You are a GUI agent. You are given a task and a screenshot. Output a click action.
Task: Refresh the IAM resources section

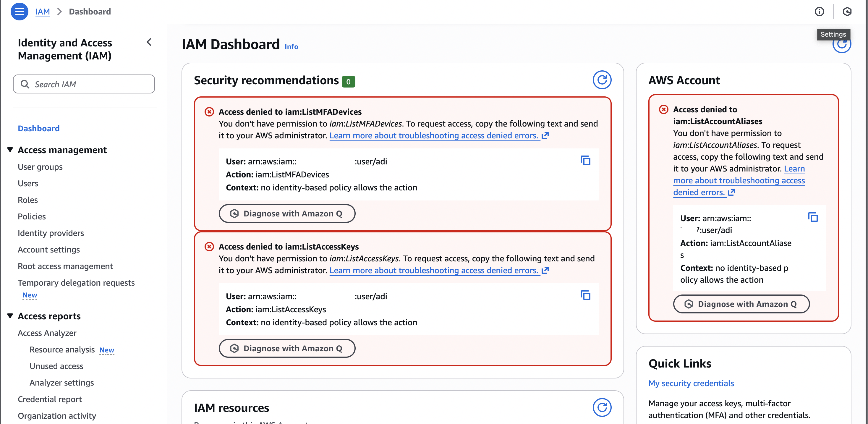click(602, 407)
